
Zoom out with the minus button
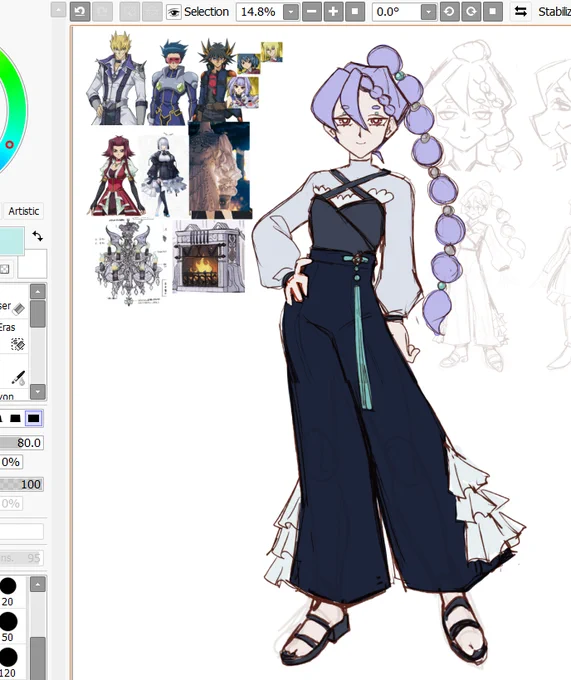click(x=312, y=12)
